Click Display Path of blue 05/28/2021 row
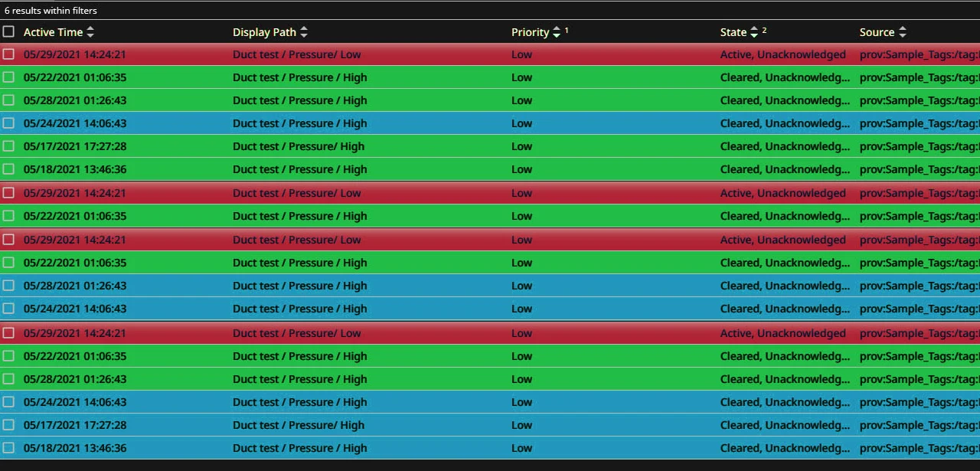 (x=300, y=286)
